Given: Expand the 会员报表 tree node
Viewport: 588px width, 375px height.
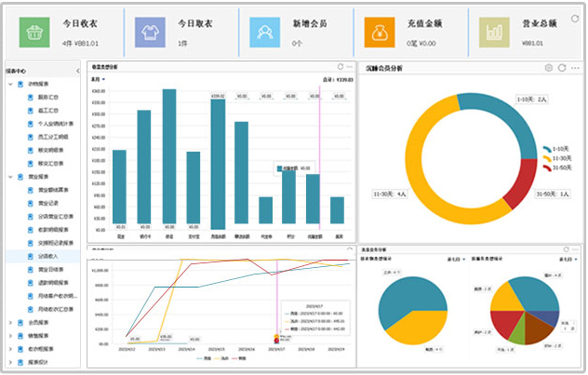Looking at the screenshot, I should tap(9, 322).
